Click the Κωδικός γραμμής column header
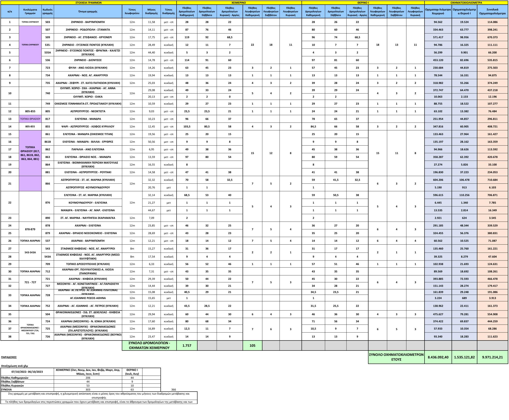 coord(47,11)
